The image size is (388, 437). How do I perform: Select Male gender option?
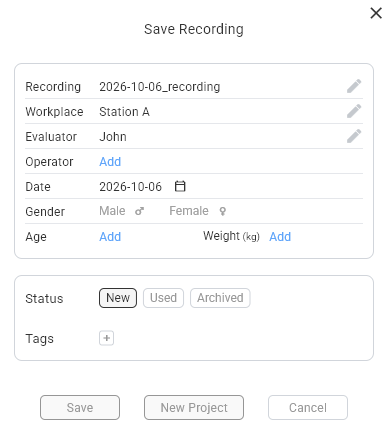tap(122, 211)
